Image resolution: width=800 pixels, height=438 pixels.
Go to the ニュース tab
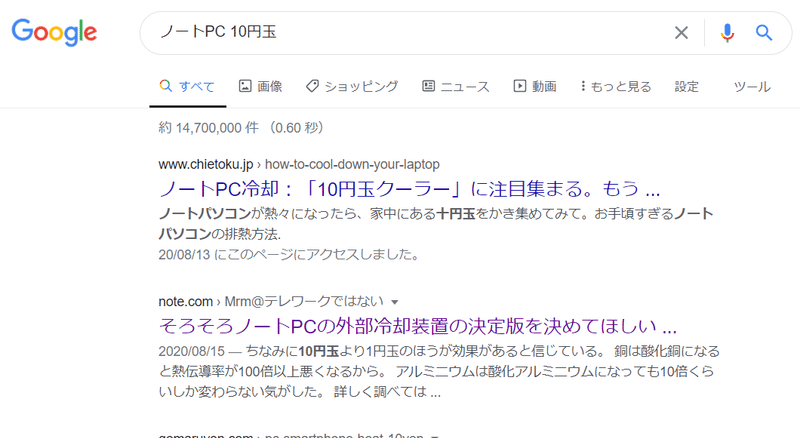click(x=456, y=86)
